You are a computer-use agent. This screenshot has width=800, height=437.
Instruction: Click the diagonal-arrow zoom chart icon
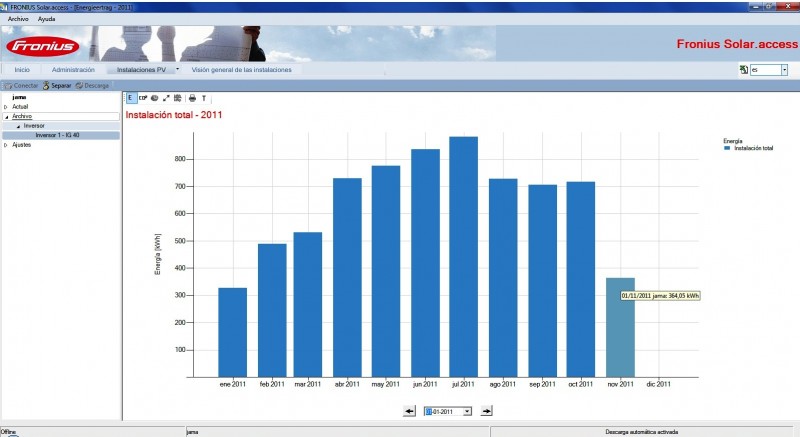point(166,98)
